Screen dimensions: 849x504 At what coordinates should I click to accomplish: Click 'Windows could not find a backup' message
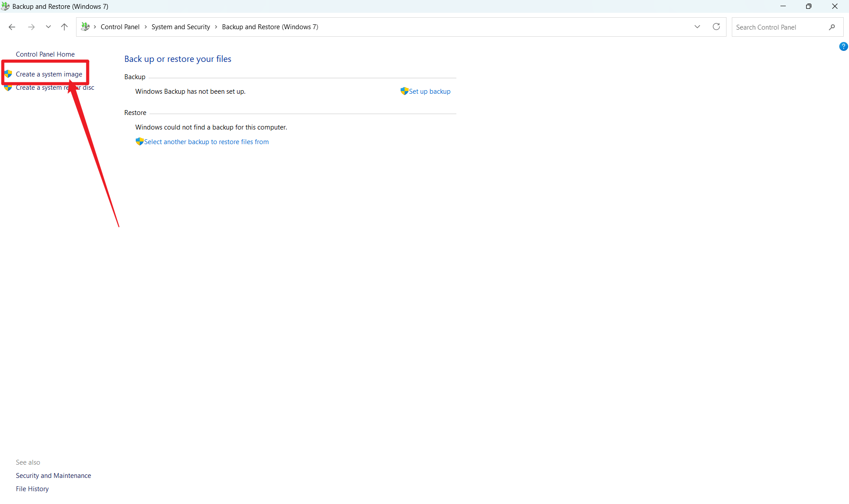point(211,127)
